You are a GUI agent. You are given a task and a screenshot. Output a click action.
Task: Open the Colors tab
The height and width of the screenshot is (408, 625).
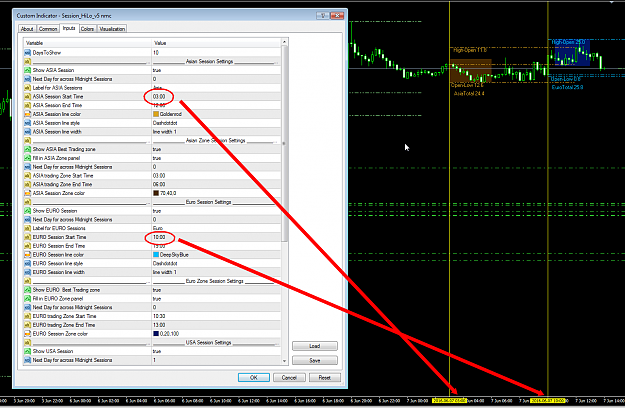coord(87,29)
